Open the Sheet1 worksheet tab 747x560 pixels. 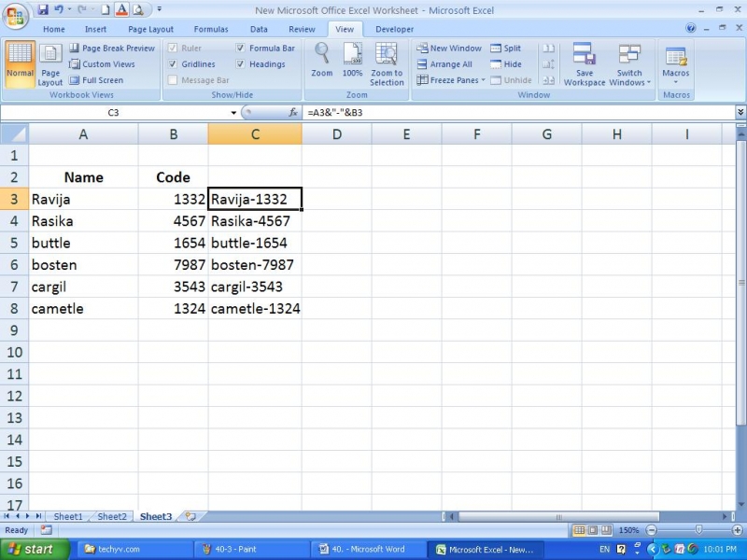coord(67,516)
